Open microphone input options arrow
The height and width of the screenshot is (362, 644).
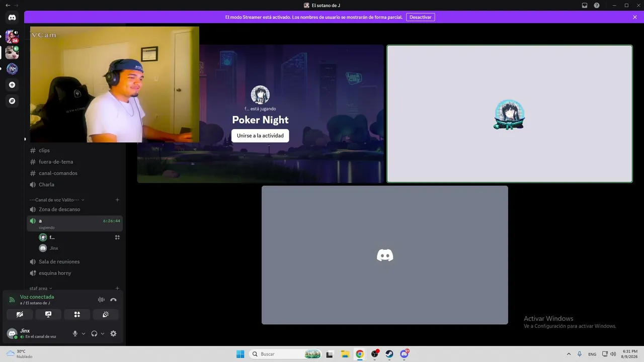(x=84, y=333)
